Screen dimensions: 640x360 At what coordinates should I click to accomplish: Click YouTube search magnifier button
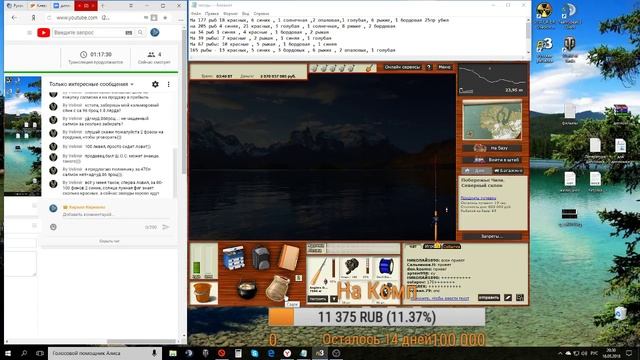point(140,33)
